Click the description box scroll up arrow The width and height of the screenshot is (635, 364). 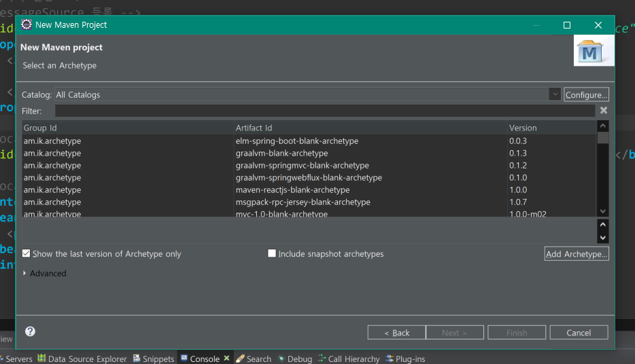click(602, 225)
